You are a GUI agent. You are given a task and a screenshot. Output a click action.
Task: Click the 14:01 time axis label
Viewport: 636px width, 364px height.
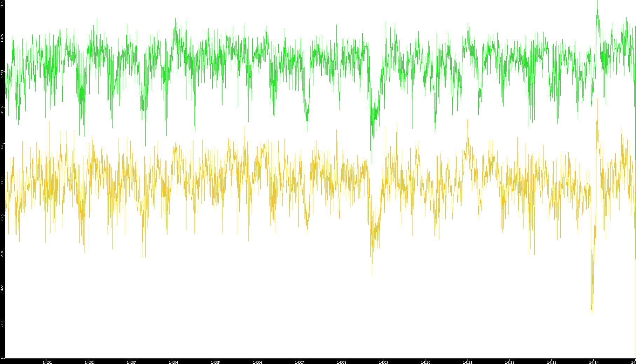click(x=47, y=362)
